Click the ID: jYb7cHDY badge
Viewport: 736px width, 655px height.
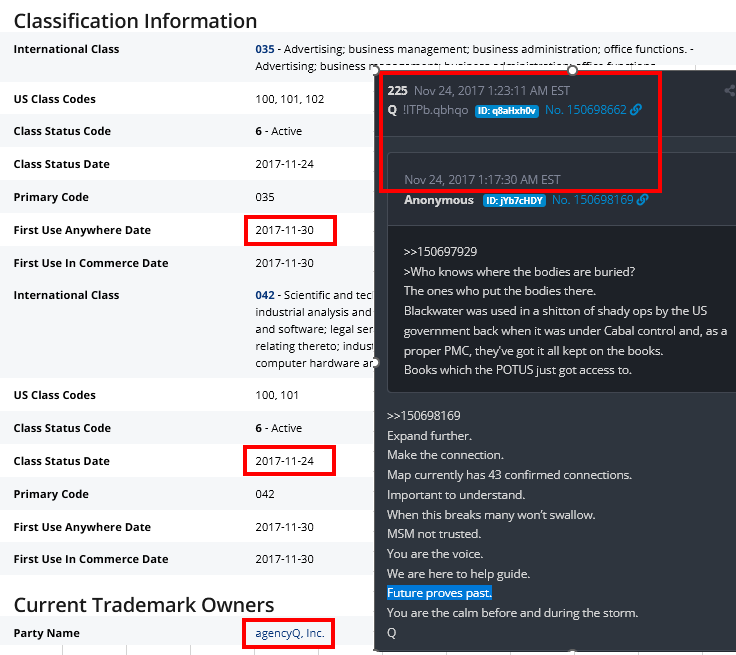click(x=514, y=201)
